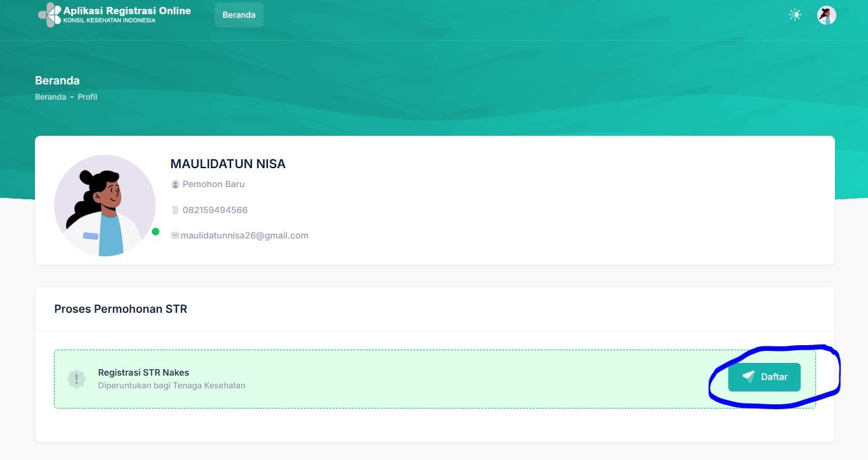This screenshot has height=460, width=868.
Task: Click the phone icon next to 082159494566
Action: coord(175,209)
